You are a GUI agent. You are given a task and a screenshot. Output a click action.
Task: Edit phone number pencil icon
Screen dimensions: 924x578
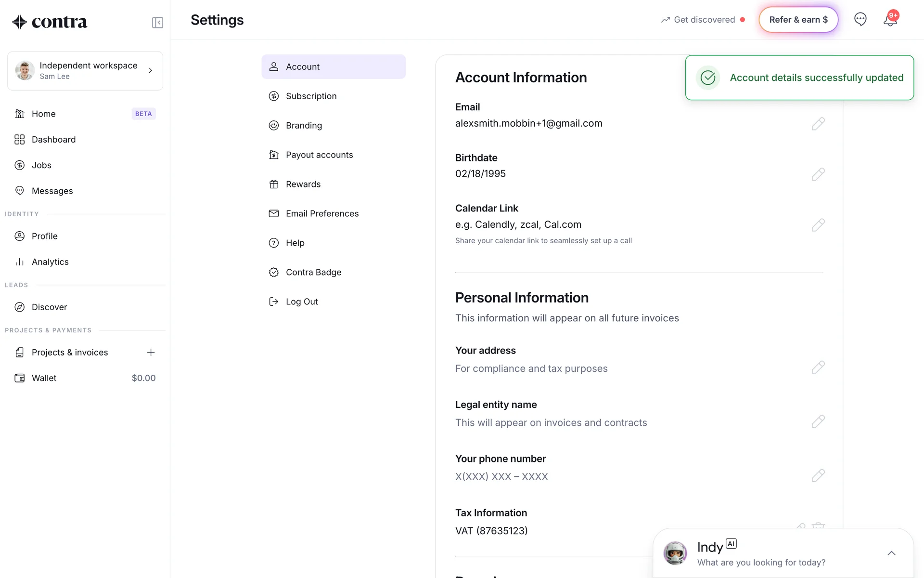pos(818,475)
